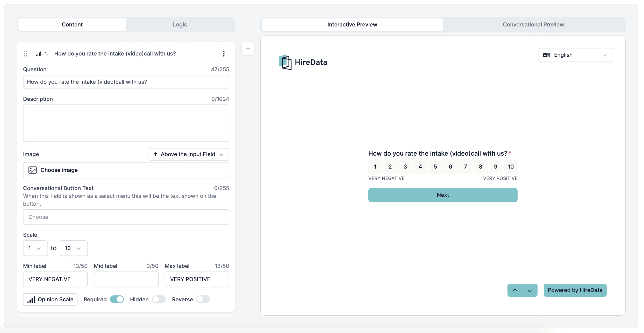Image resolution: width=644 pixels, height=333 pixels.
Task: Click the Powered by HireData link
Action: click(x=575, y=290)
